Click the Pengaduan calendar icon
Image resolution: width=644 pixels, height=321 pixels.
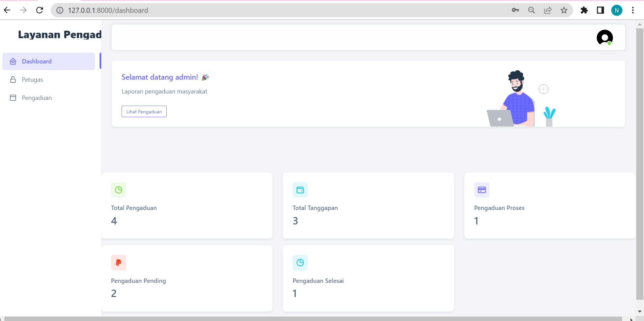13,98
